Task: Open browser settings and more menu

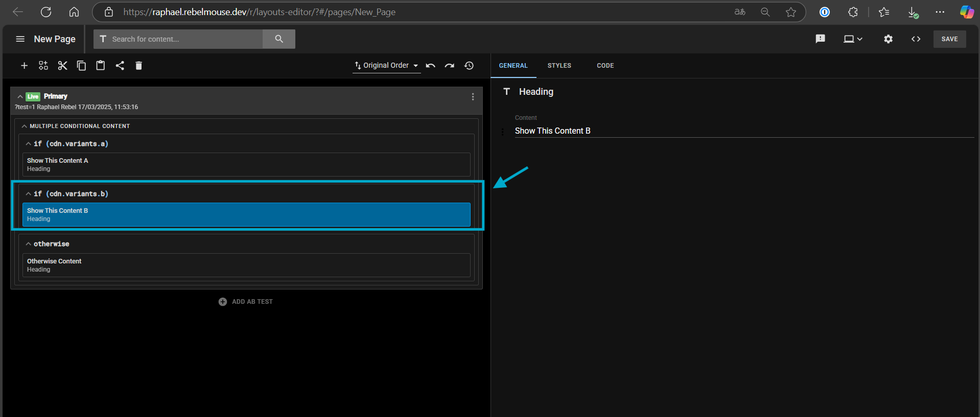Action: coord(940,12)
